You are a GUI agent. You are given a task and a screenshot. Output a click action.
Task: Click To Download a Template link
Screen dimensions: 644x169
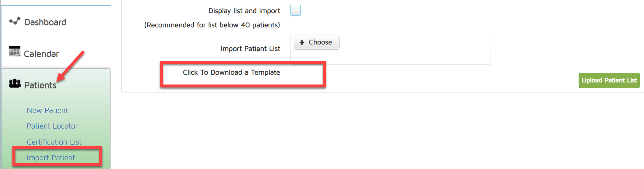(x=231, y=72)
